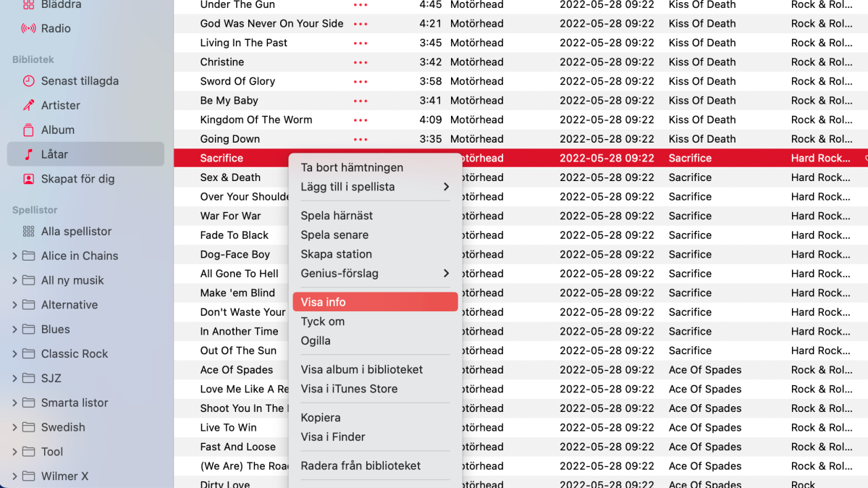Expand the Classic Rock folder chevron
868x488 pixels.
(14, 353)
